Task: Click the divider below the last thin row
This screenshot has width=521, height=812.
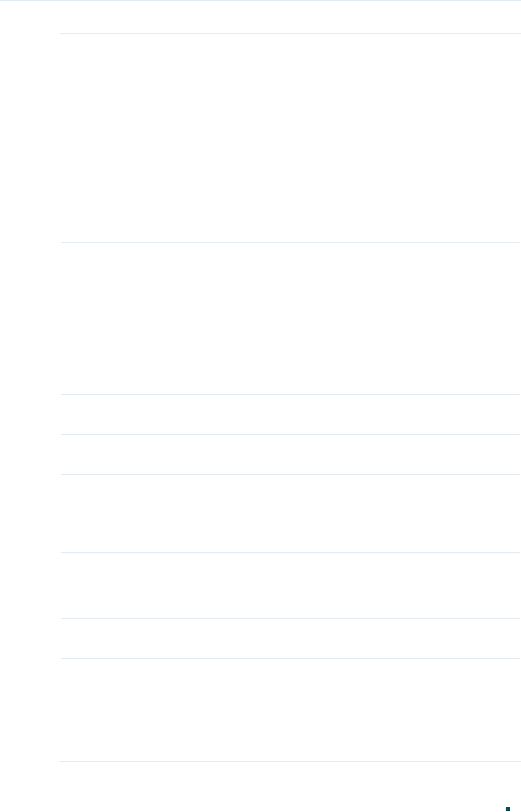Action: click(x=290, y=658)
